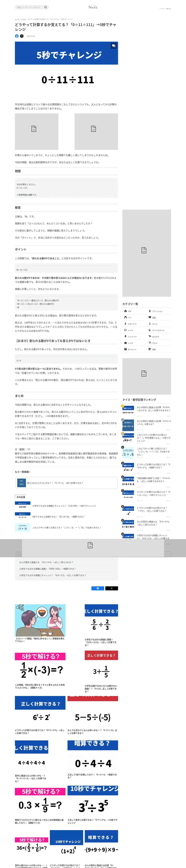This screenshot has width=186, height=868.
Task: Open the 4÷4÷4÷4 quiz card
Action: 31,761
